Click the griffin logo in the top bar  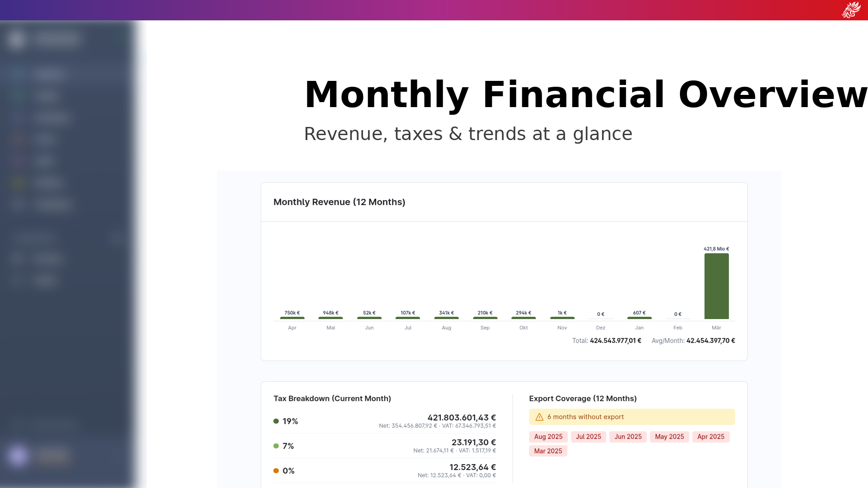[851, 10]
